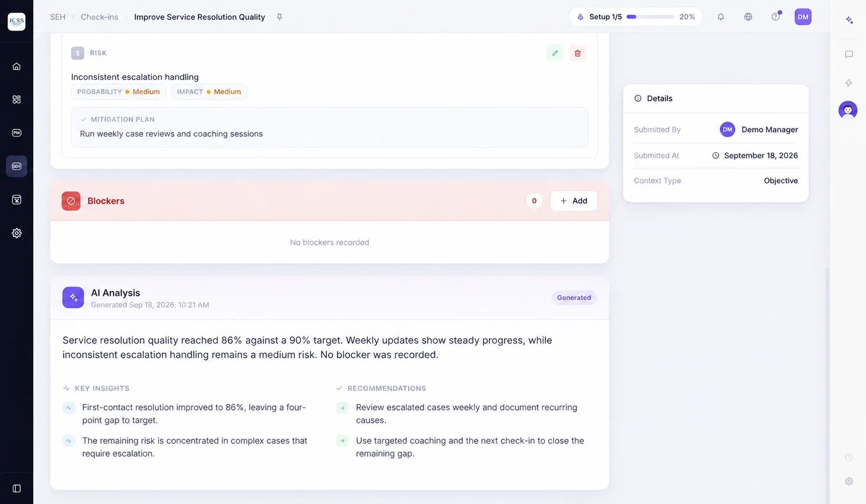The height and width of the screenshot is (504, 866).
Task: Open assistant avatar in right rail
Action: point(848,110)
